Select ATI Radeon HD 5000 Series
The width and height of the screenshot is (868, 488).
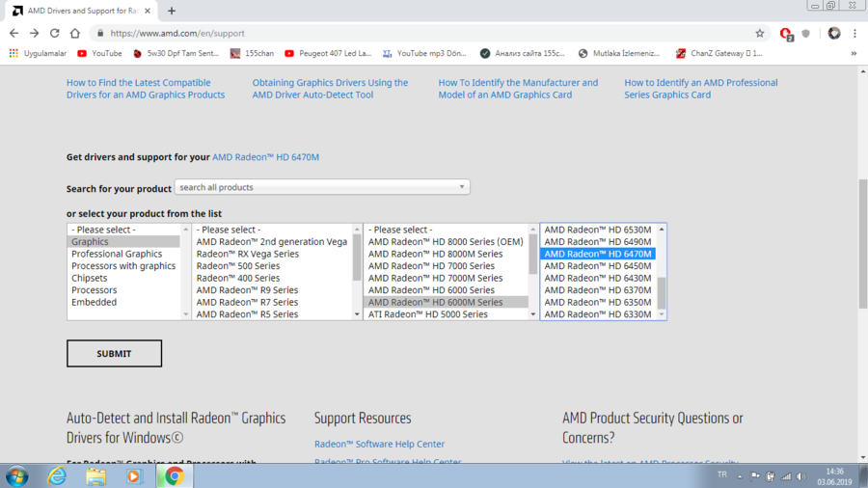pyautogui.click(x=447, y=314)
